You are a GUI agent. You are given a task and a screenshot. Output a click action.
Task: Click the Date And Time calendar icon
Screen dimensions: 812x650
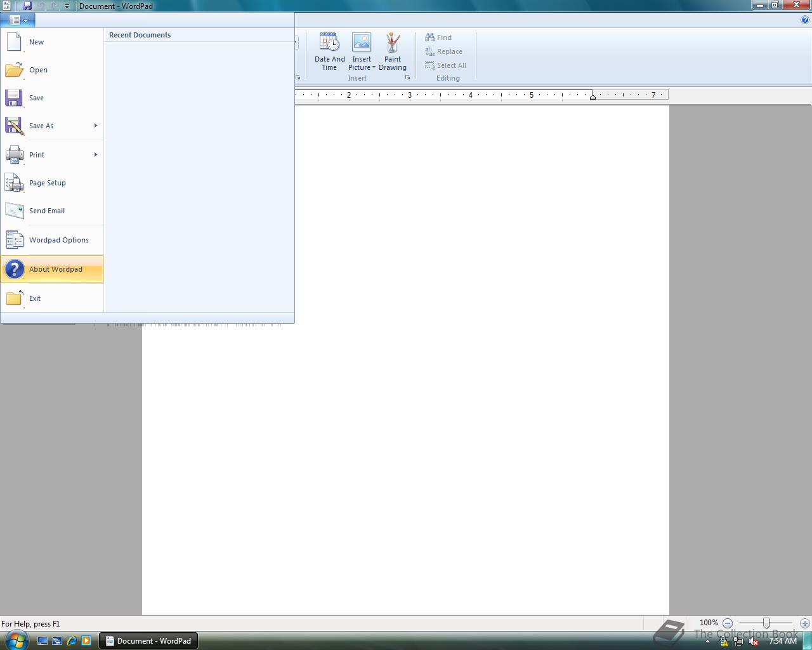329,43
